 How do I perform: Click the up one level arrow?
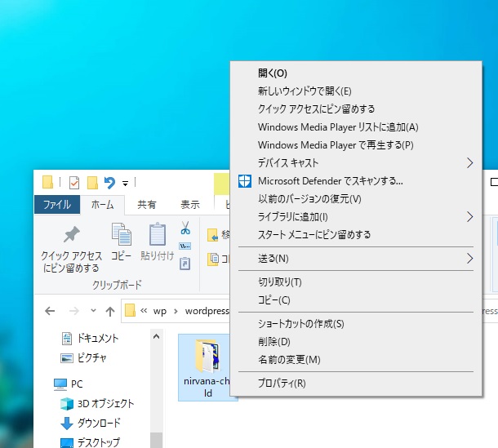click(110, 311)
